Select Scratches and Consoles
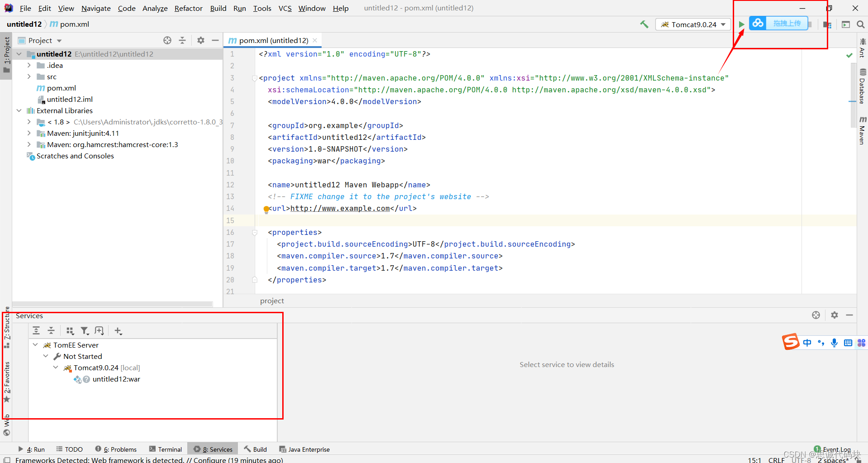 tap(75, 156)
